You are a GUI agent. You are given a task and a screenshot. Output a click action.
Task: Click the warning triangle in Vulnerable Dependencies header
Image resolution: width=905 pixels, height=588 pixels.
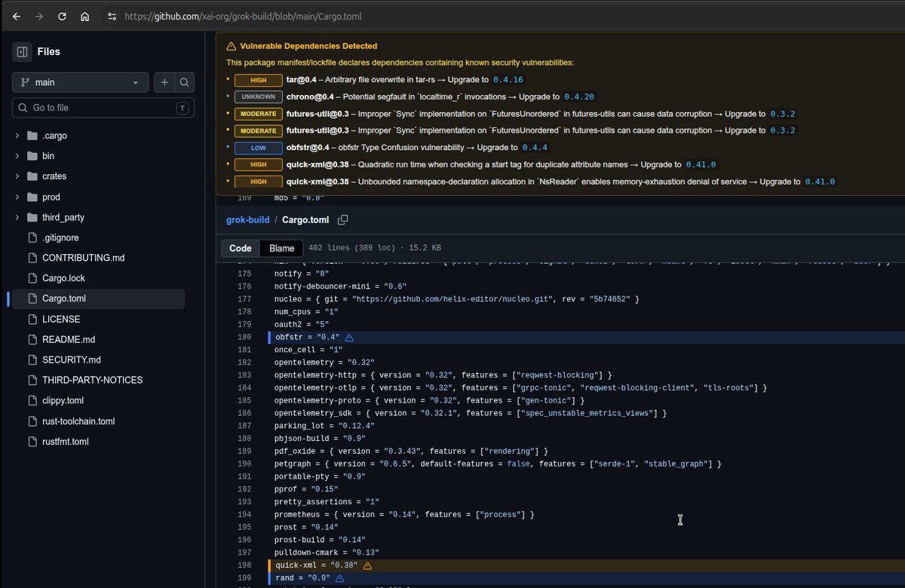(232, 46)
